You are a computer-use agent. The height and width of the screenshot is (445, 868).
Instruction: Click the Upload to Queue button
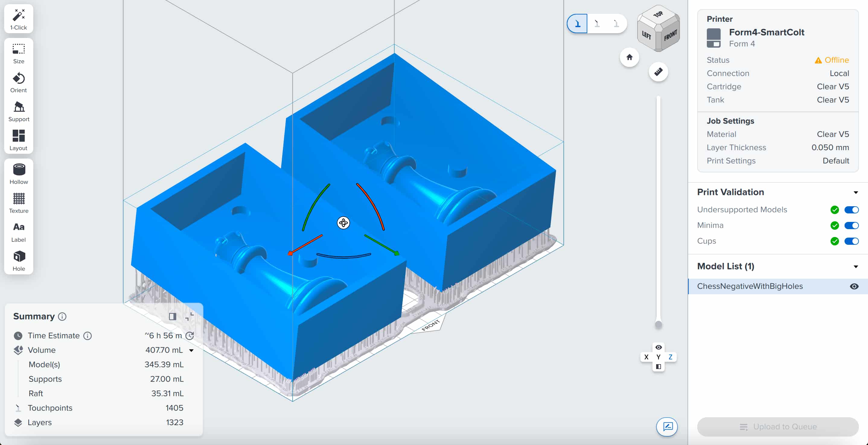pos(777,427)
